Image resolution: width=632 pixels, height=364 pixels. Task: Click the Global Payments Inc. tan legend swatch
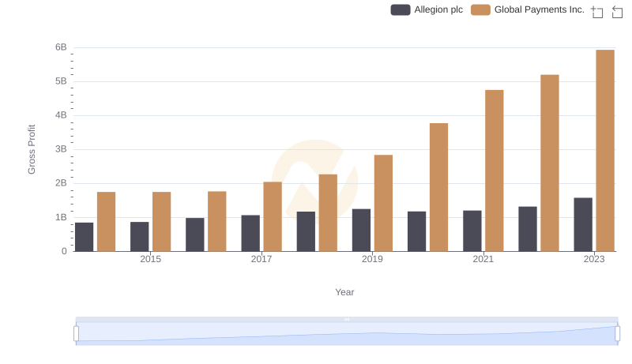480,9
